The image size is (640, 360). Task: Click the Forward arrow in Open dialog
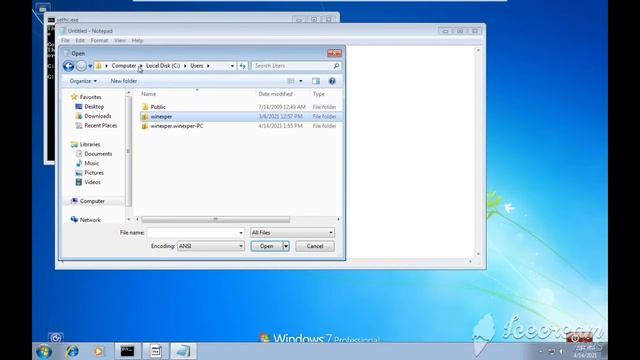point(81,66)
